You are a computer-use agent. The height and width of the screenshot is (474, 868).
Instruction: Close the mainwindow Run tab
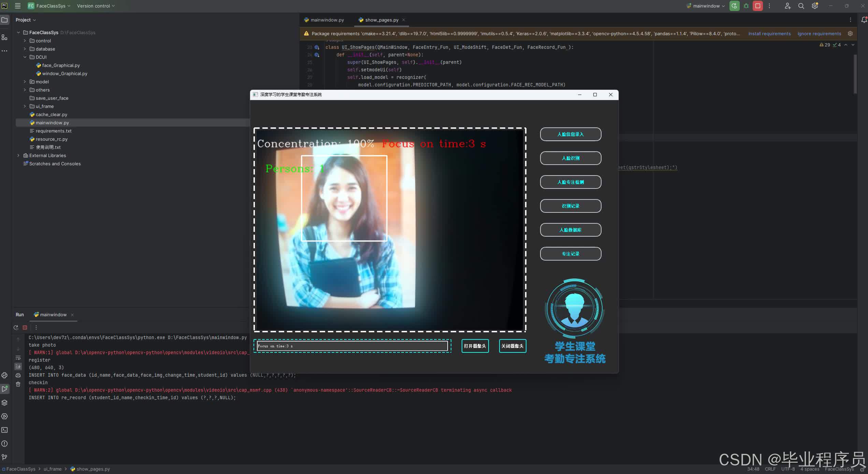tap(72, 315)
